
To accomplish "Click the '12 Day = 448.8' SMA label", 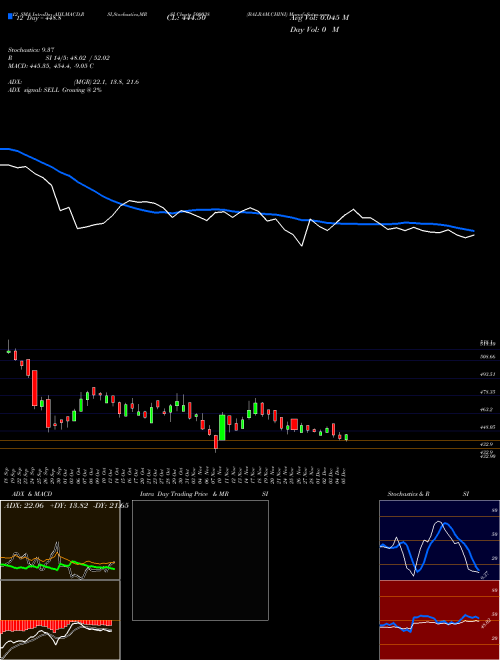I will click(x=38, y=18).
